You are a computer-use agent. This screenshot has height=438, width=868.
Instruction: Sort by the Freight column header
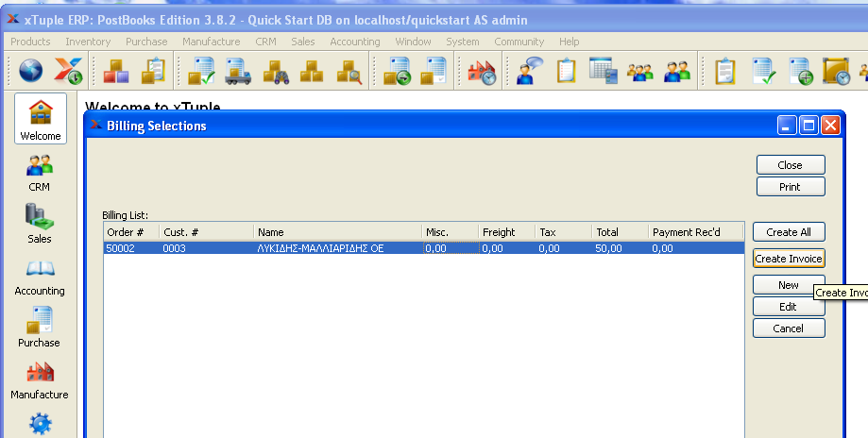point(507,232)
